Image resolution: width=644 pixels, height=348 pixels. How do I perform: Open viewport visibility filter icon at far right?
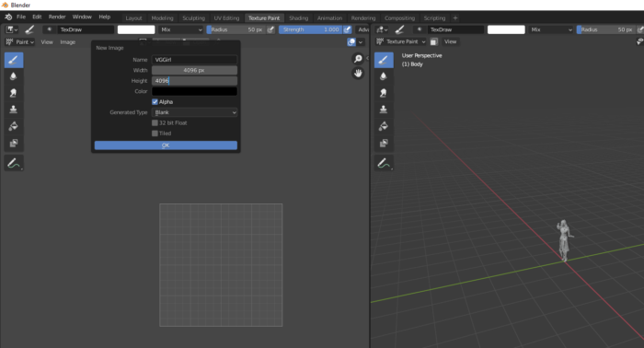pyautogui.click(x=640, y=41)
